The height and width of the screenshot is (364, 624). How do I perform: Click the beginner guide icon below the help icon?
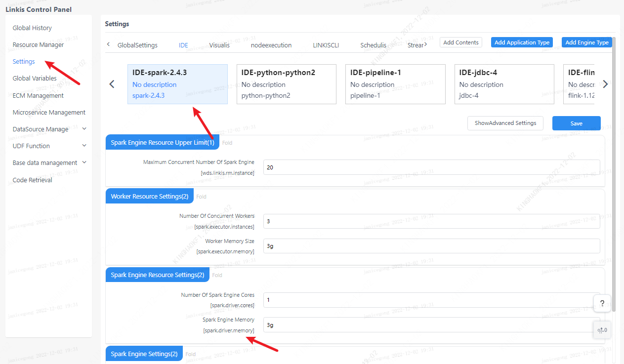pyautogui.click(x=602, y=329)
